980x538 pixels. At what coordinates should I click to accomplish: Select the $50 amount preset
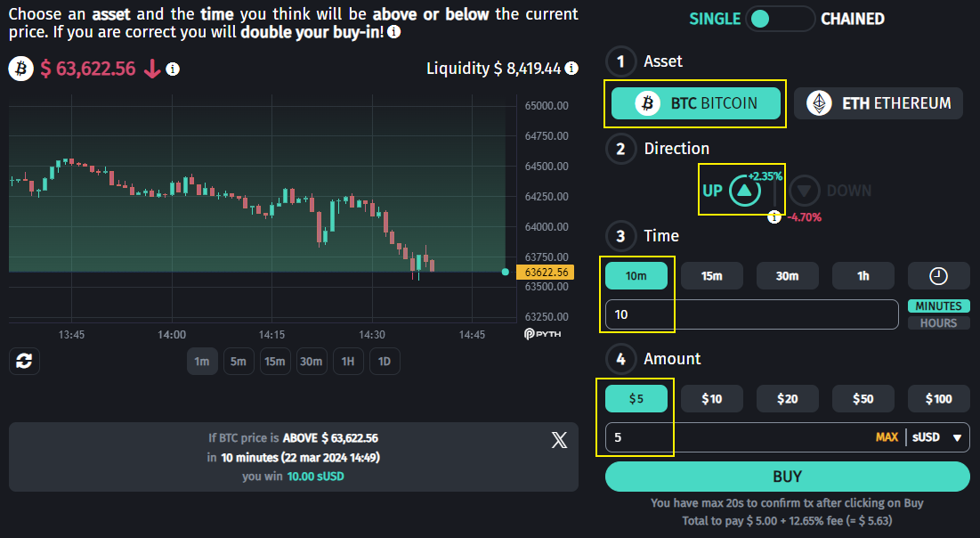(863, 399)
